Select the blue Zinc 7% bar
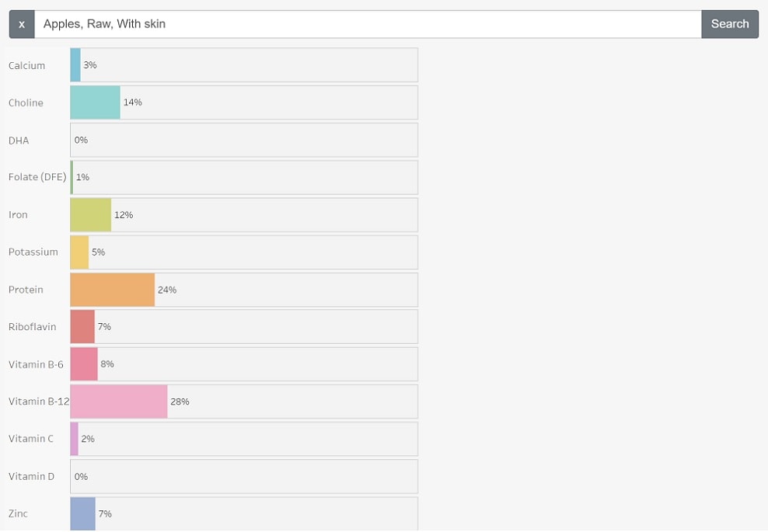The width and height of the screenshot is (768, 532). pyautogui.click(x=82, y=514)
